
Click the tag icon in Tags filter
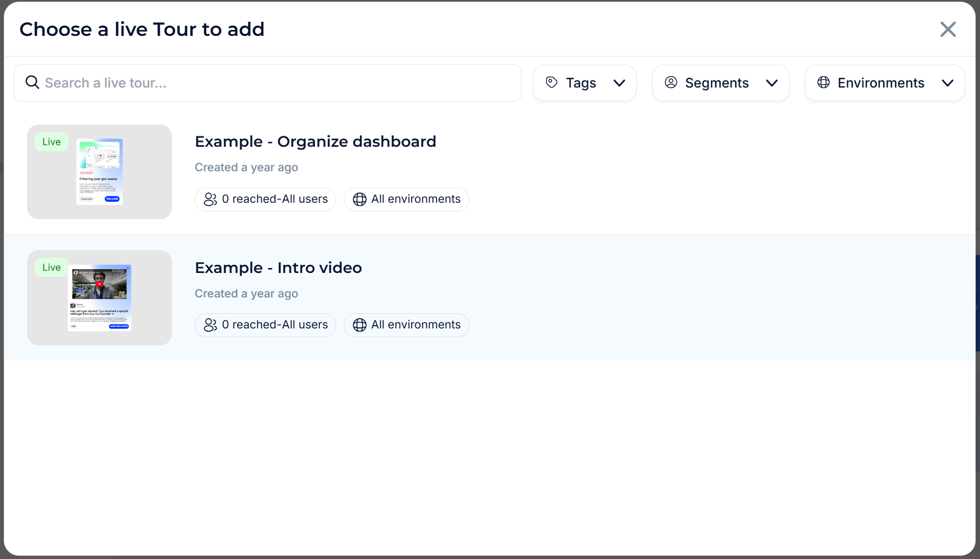(x=551, y=83)
